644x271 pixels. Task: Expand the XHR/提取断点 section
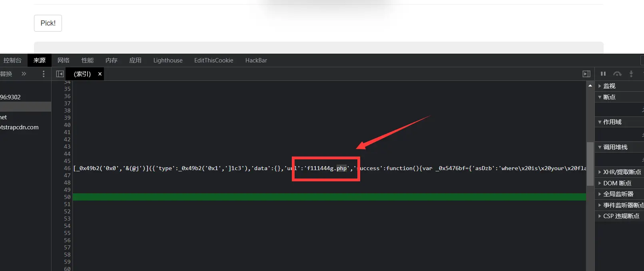point(622,172)
